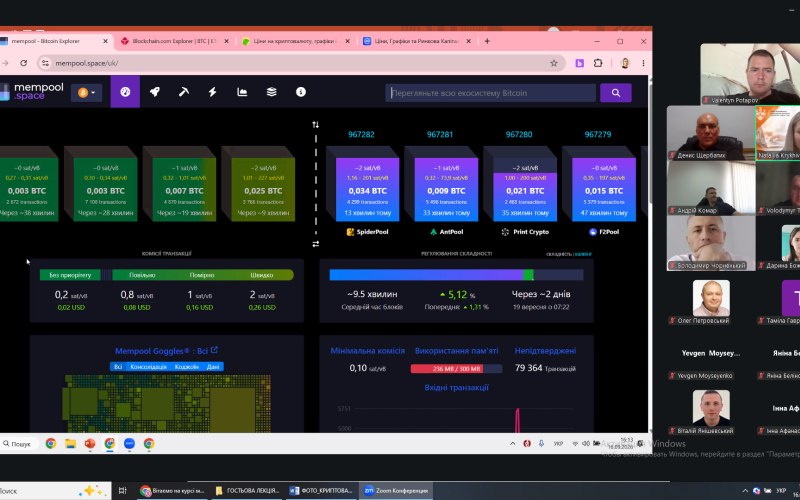
Task: Show hidden icons in shared system tray
Action: 513,443
